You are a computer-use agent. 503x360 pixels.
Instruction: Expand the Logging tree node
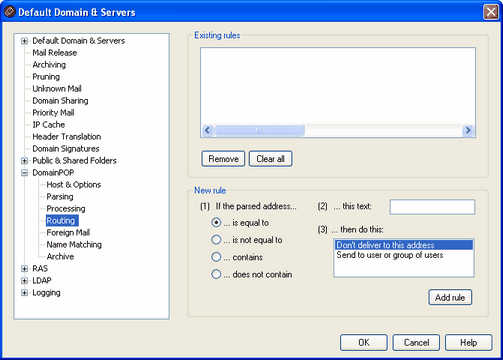(24, 293)
